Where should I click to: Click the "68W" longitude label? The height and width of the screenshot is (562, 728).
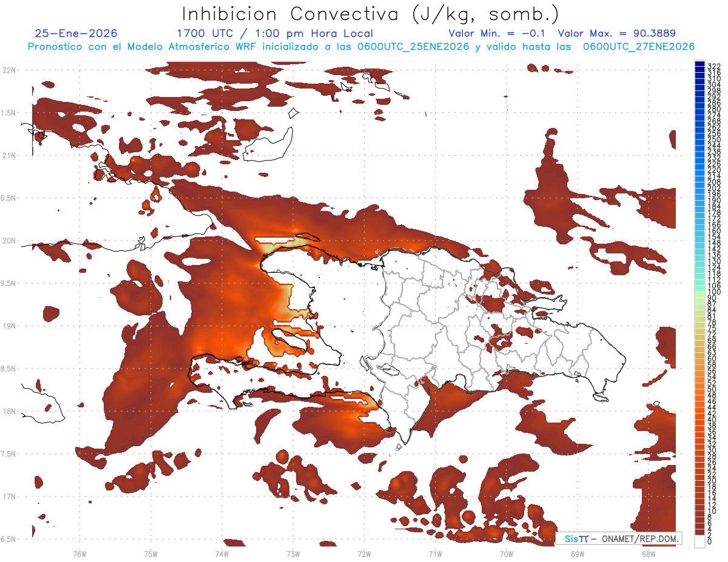649,554
